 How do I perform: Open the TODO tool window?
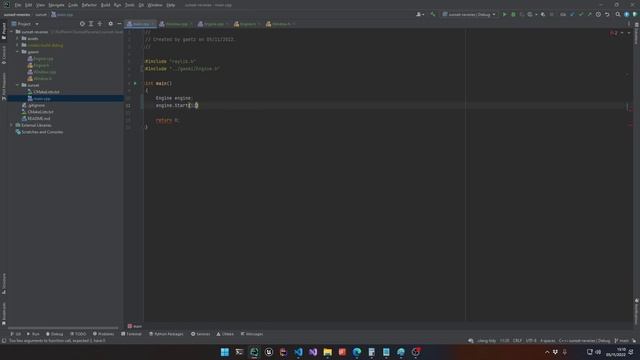(x=78, y=334)
